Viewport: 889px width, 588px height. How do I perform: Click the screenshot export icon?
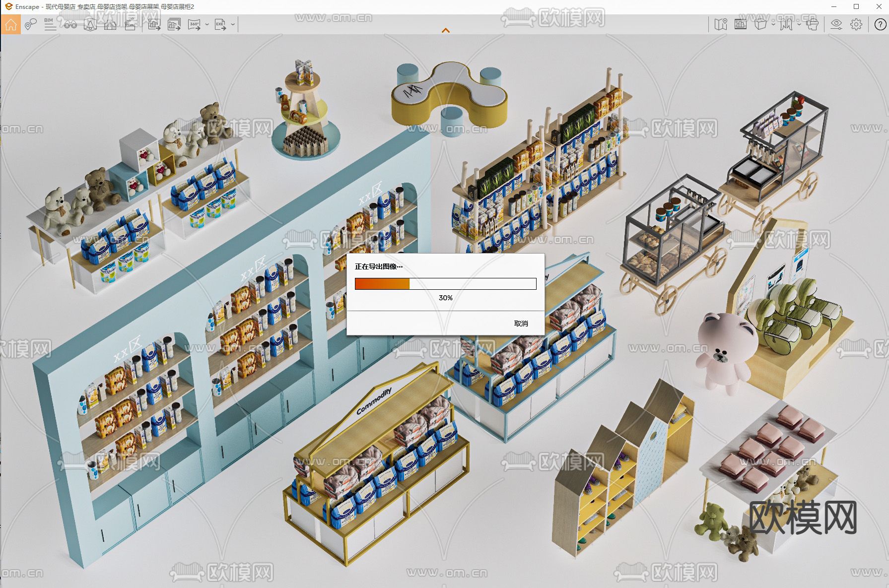pyautogui.click(x=154, y=24)
